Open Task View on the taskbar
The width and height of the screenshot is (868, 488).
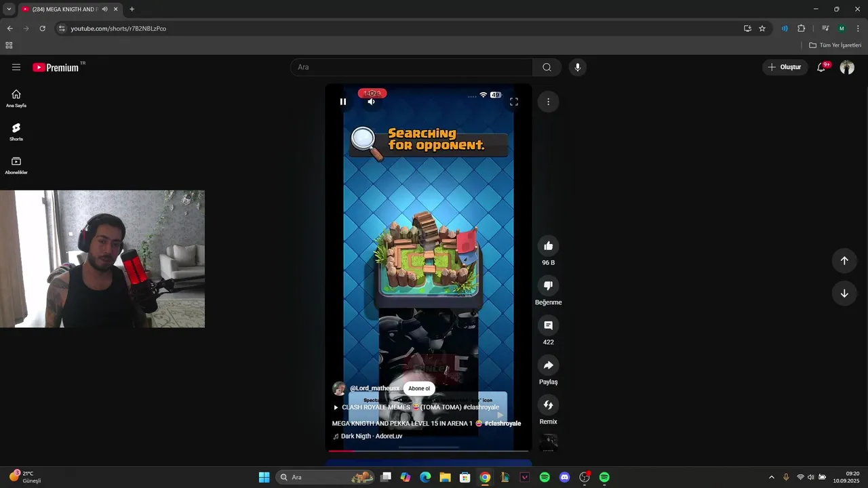[x=386, y=477]
